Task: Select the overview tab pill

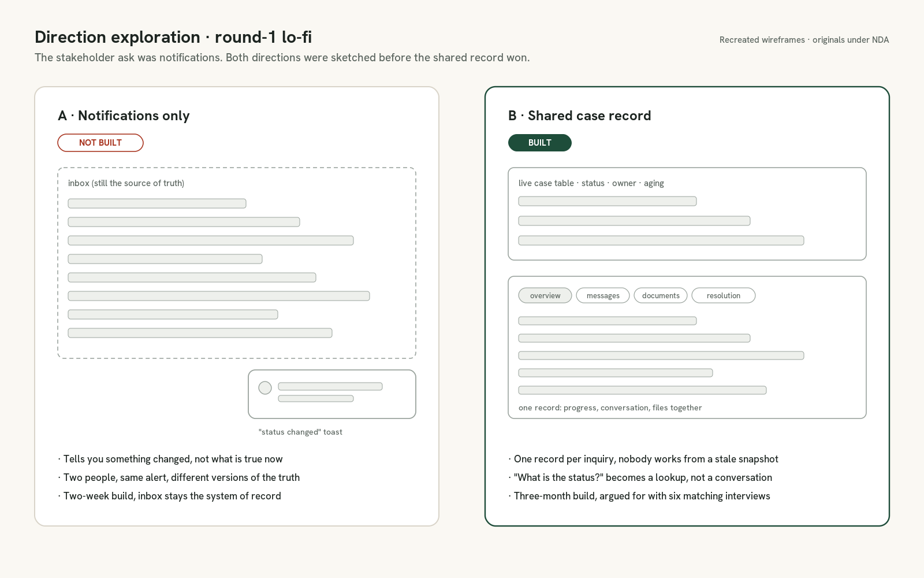Action: pos(545,295)
